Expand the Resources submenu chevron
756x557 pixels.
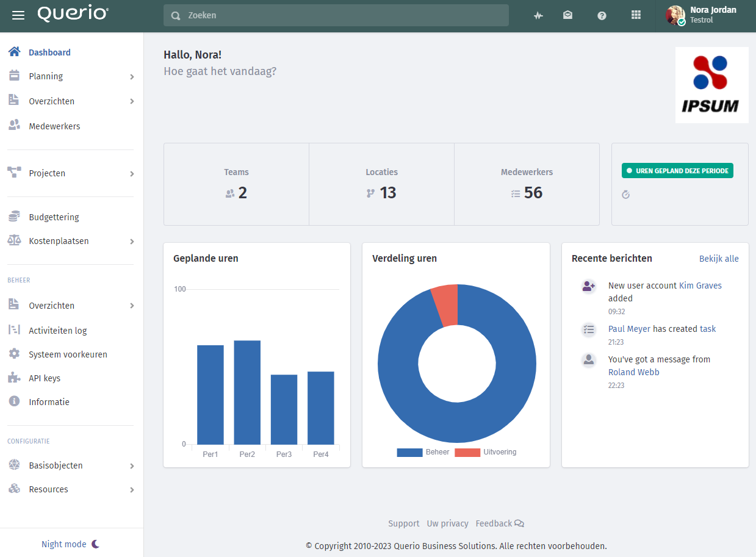click(132, 490)
